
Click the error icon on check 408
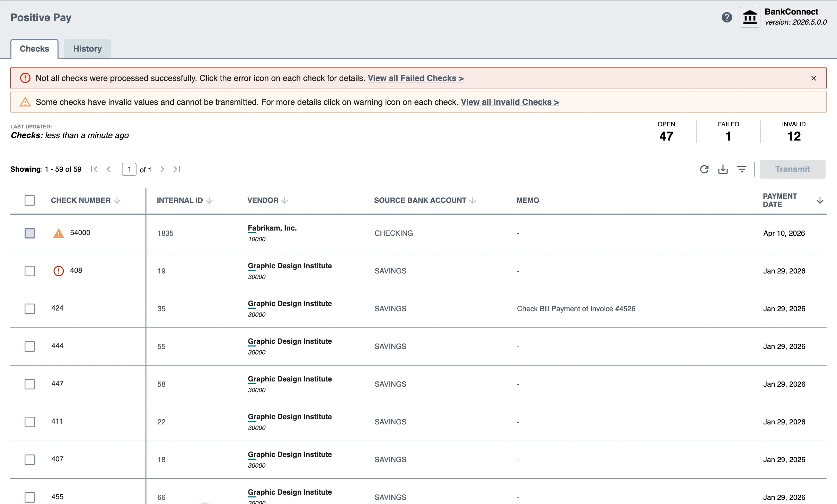tap(59, 271)
